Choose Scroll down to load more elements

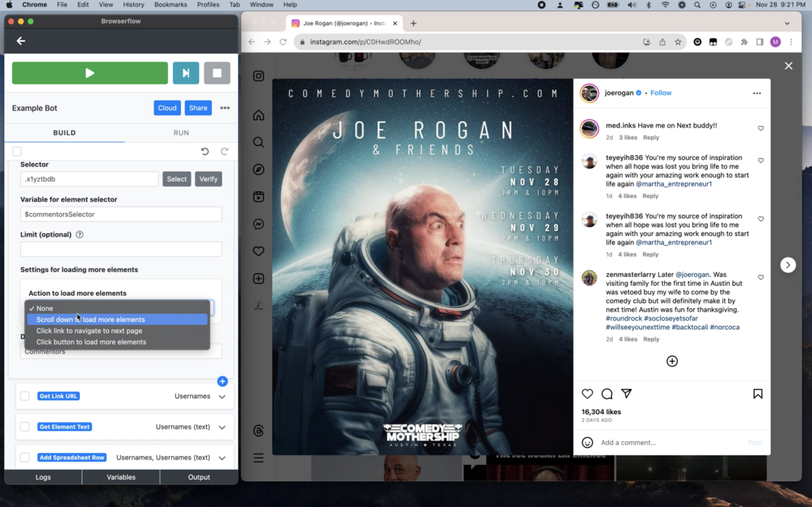coord(117,320)
